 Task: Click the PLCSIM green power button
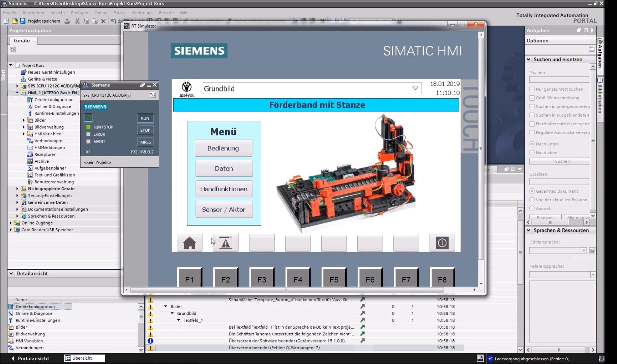click(88, 118)
